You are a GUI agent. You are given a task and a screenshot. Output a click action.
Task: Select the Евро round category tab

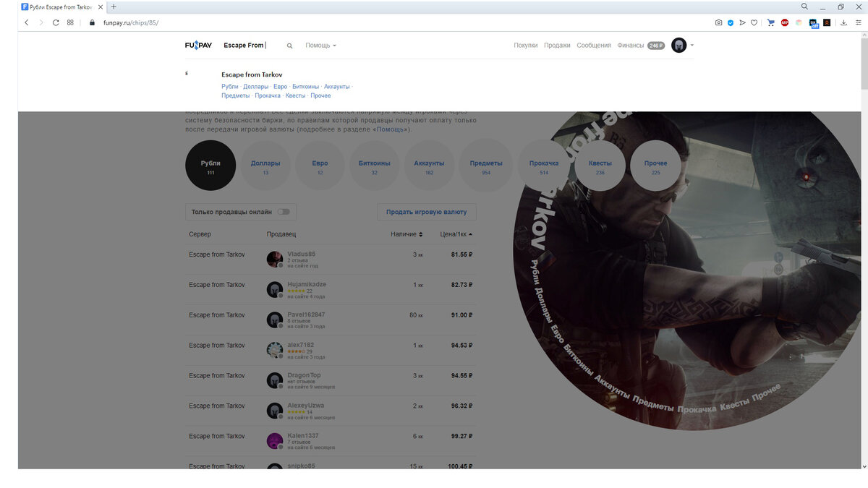pos(320,166)
